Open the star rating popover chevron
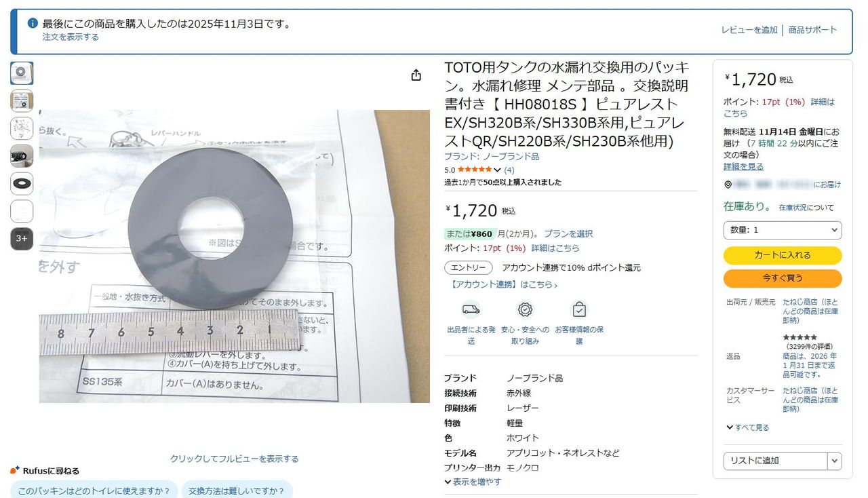 498,170
